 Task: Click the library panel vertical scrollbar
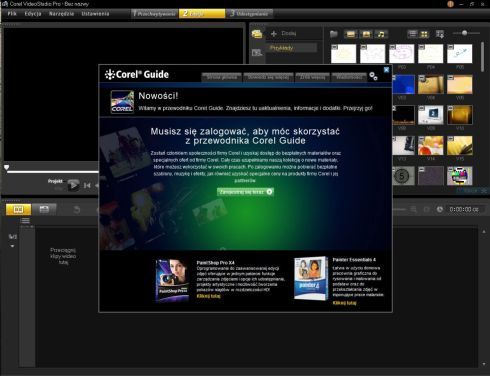coord(482,57)
